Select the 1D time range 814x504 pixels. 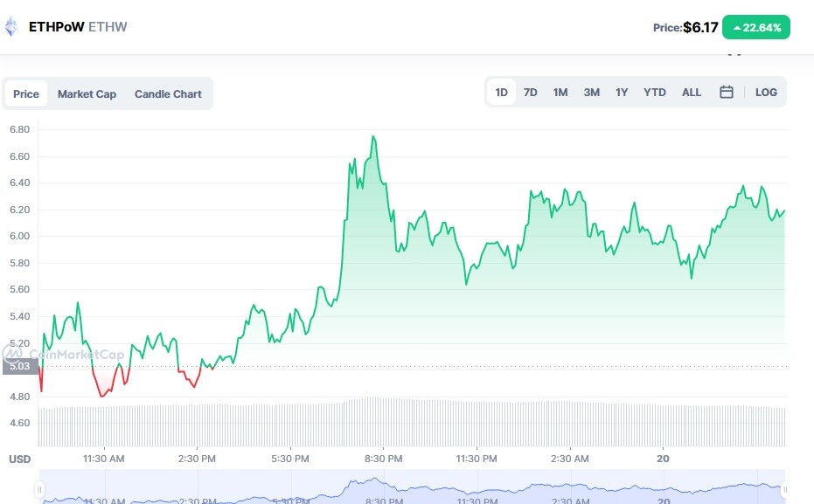[x=501, y=93]
